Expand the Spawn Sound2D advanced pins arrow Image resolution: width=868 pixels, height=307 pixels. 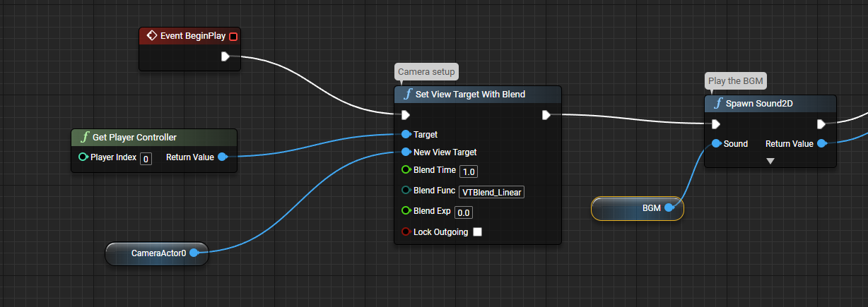(x=770, y=161)
